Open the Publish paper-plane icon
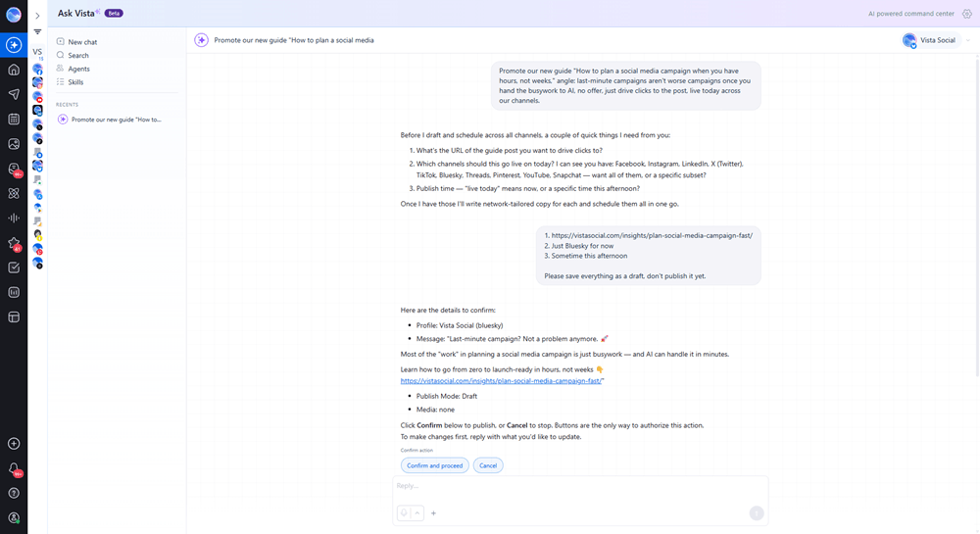The height and width of the screenshot is (534, 980). coord(14,94)
